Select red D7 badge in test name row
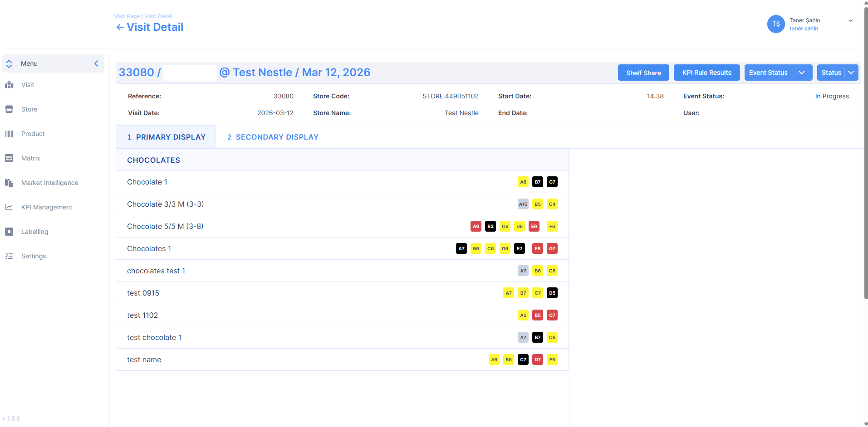The image size is (868, 427). tap(538, 359)
